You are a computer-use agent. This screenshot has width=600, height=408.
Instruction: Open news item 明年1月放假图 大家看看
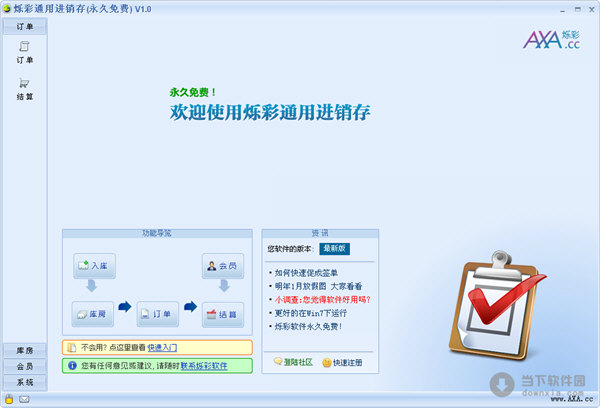click(x=318, y=286)
